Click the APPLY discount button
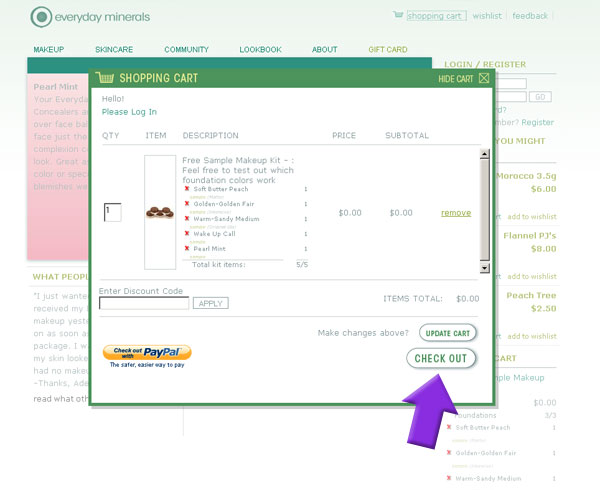Screen dimensions: 600x490 pos(210,303)
